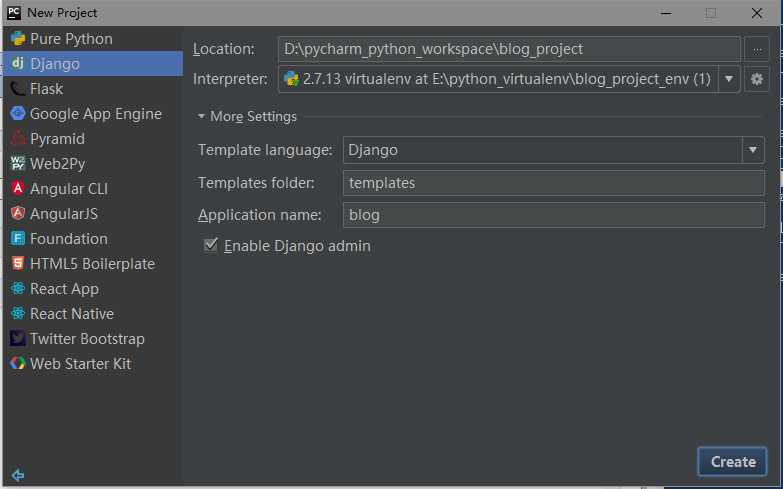783x489 pixels.
Task: Click the Twitter Bootstrap icon
Action: click(18, 339)
